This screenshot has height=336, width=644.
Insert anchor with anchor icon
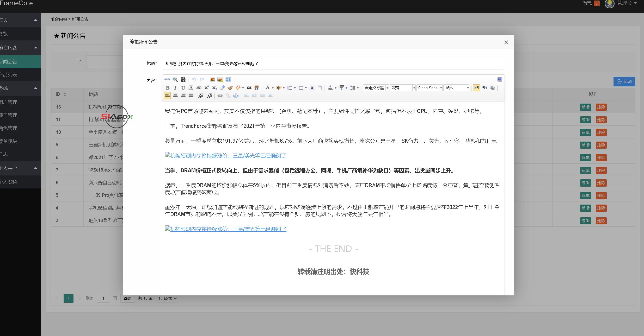tap(236, 96)
